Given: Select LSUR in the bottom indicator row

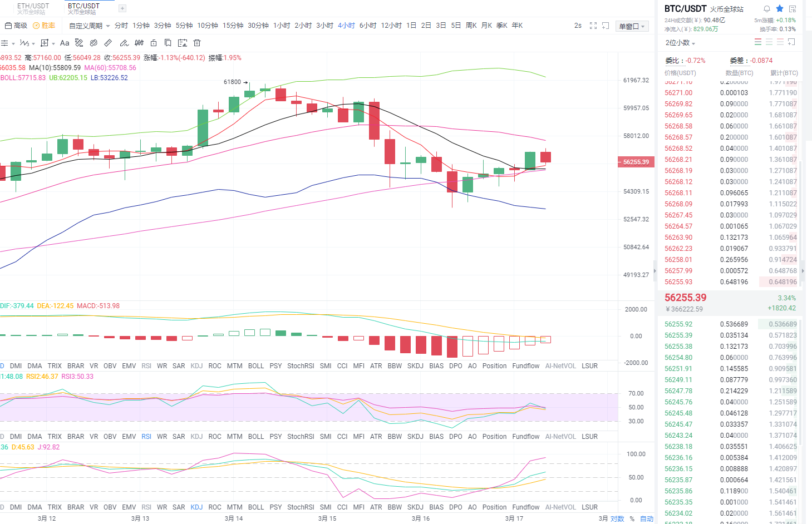Looking at the screenshot, I should 589,507.
